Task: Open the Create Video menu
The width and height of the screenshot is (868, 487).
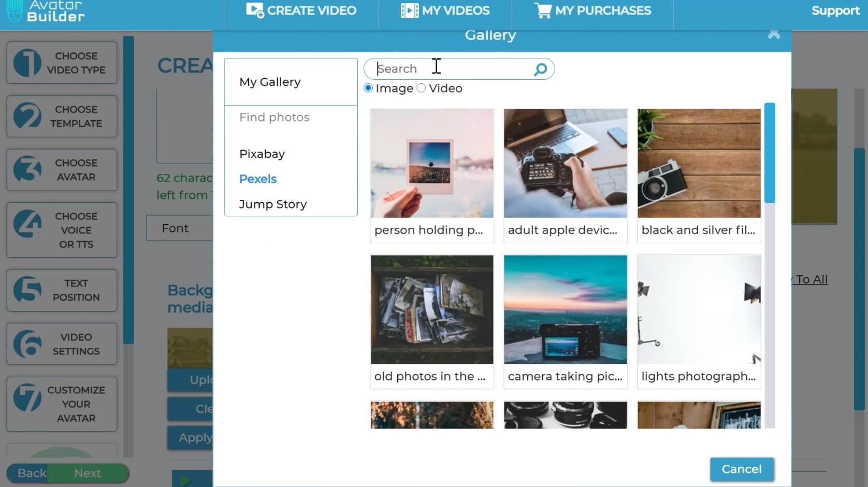Action: pyautogui.click(x=301, y=10)
